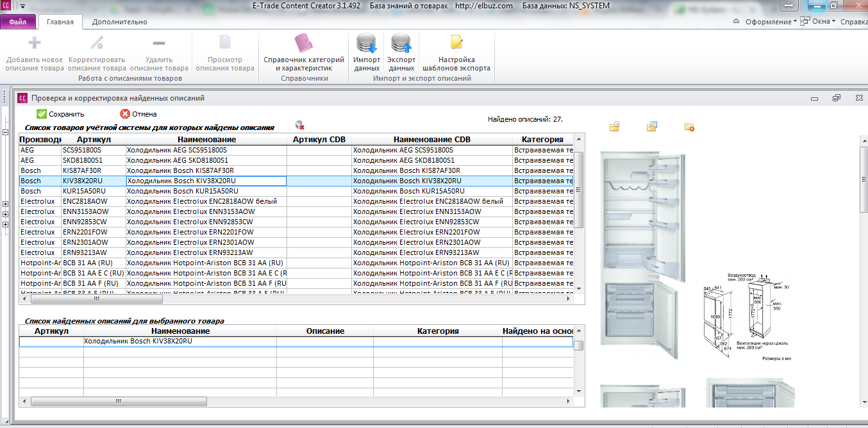The image size is (868, 428).
Task: Open the Файл menu tab
Action: pos(18,22)
